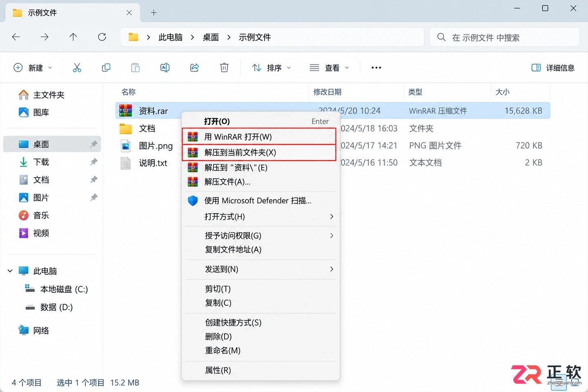Viewport: 588px width, 392px height.
Task: Go back with the left arrow
Action: click(x=16, y=37)
